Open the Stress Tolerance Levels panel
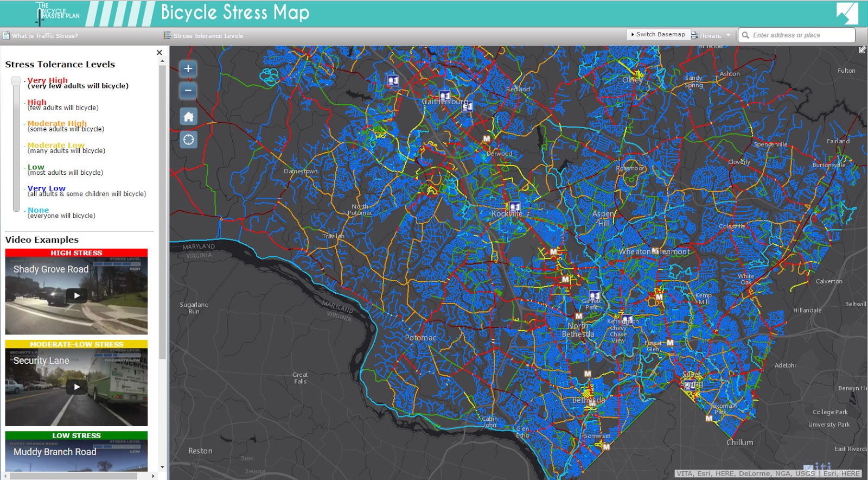Image resolution: width=868 pixels, height=480 pixels. click(208, 36)
